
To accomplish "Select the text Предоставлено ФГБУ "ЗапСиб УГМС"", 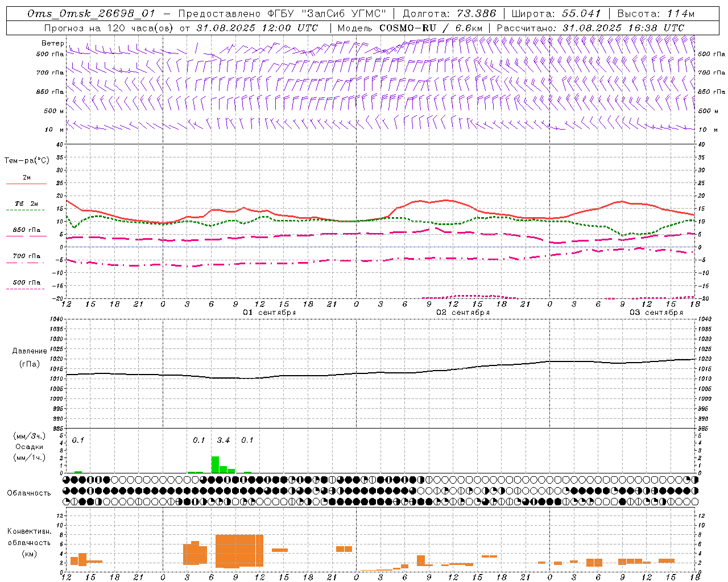I will (282, 14).
